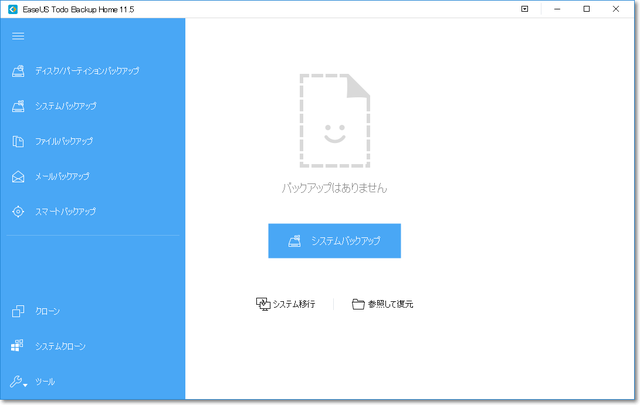The width and height of the screenshot is (640, 405).
Task: Click the clone icon in sidebar
Action: pyautogui.click(x=18, y=311)
